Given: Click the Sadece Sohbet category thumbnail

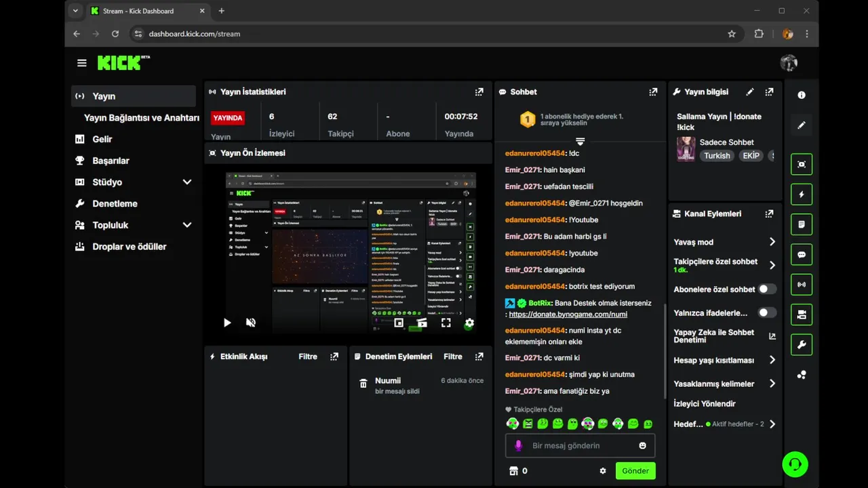Looking at the screenshot, I should (x=686, y=148).
